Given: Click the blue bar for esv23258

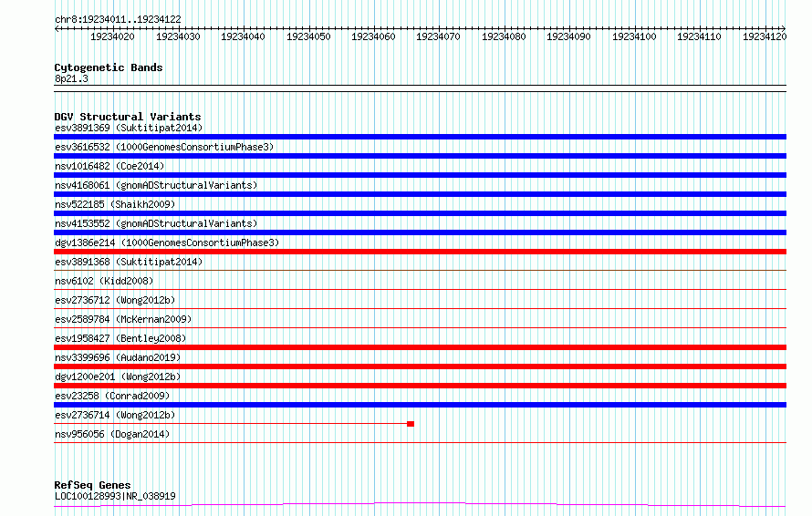Looking at the screenshot, I should click(420, 405).
